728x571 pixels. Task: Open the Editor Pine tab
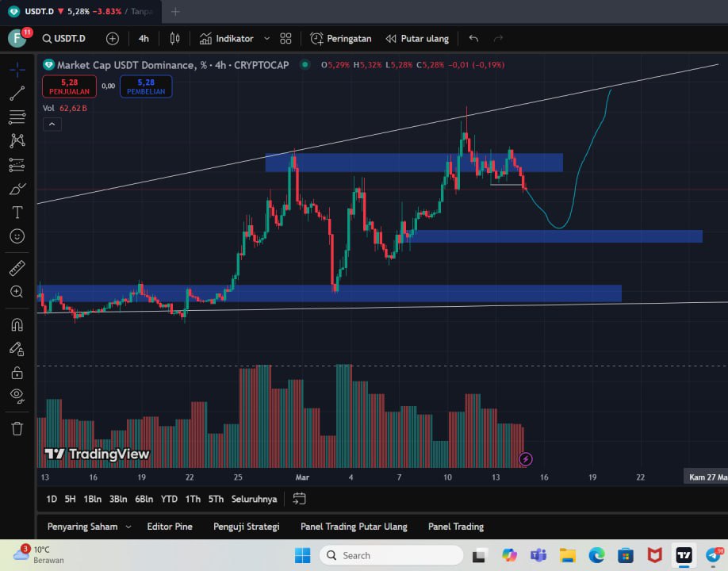[170, 527]
